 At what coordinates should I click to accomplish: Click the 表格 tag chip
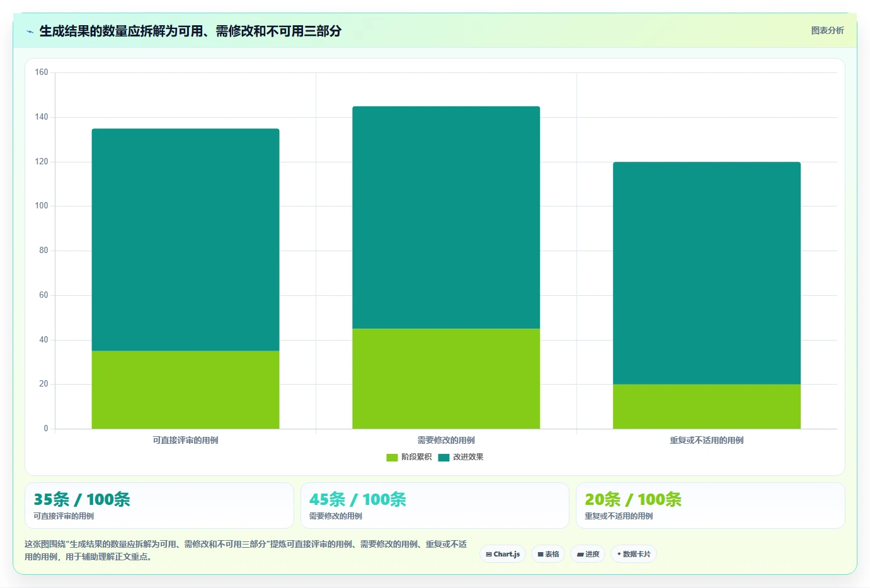coord(548,554)
